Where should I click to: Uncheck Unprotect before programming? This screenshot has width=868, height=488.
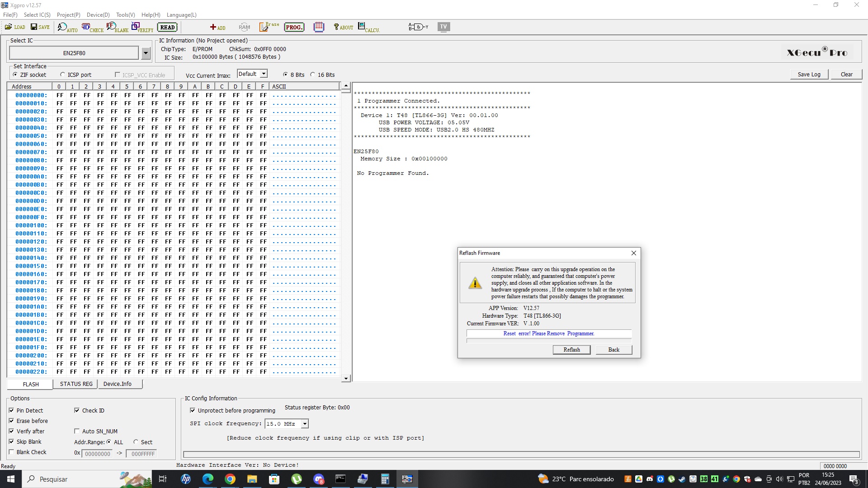pos(193,411)
